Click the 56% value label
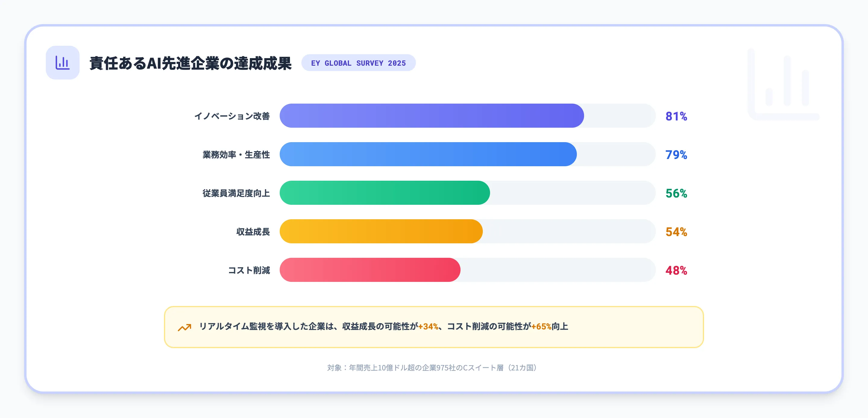 click(676, 193)
